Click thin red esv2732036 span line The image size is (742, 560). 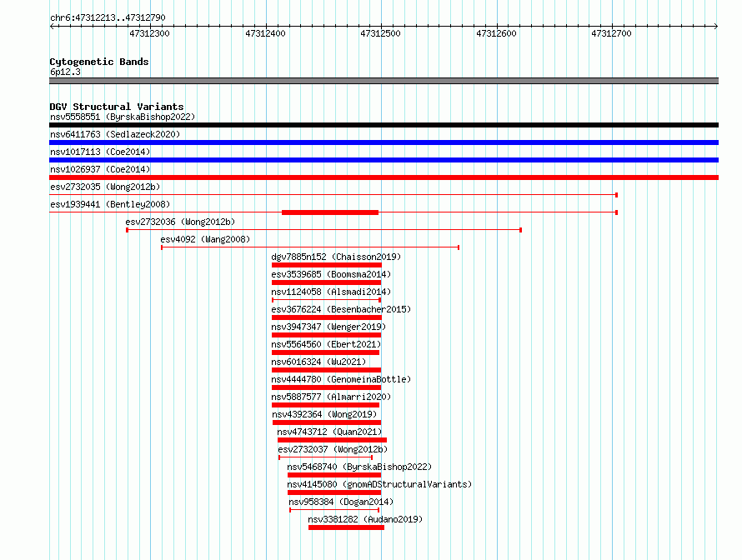click(x=323, y=230)
